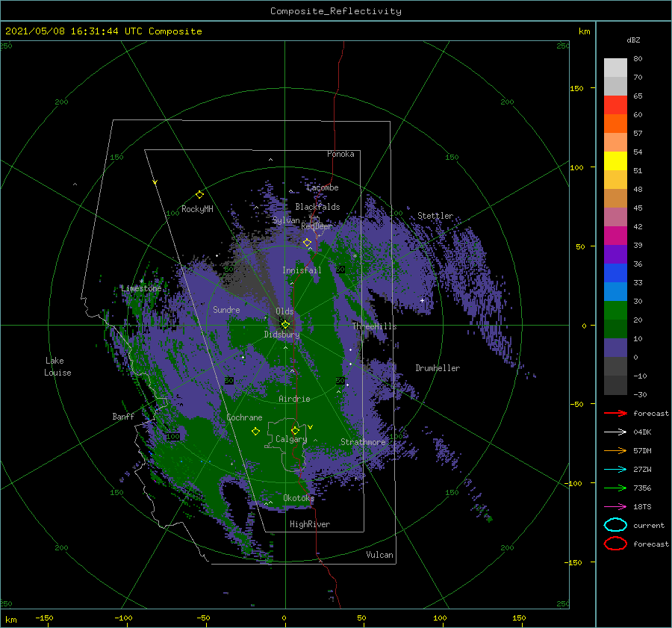The height and width of the screenshot is (628, 672).
Task: Click the bright yellow 54-51 dBZ swatch
Action: tap(615, 161)
